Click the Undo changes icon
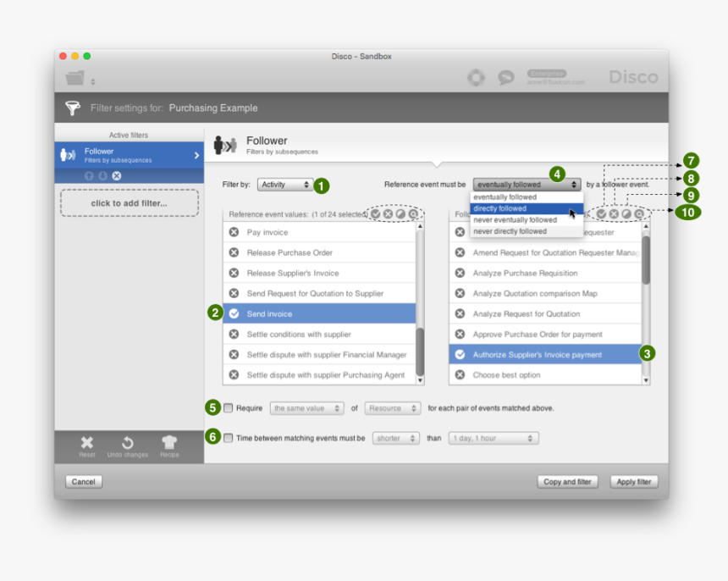This screenshot has height=581, width=728. coord(128,444)
